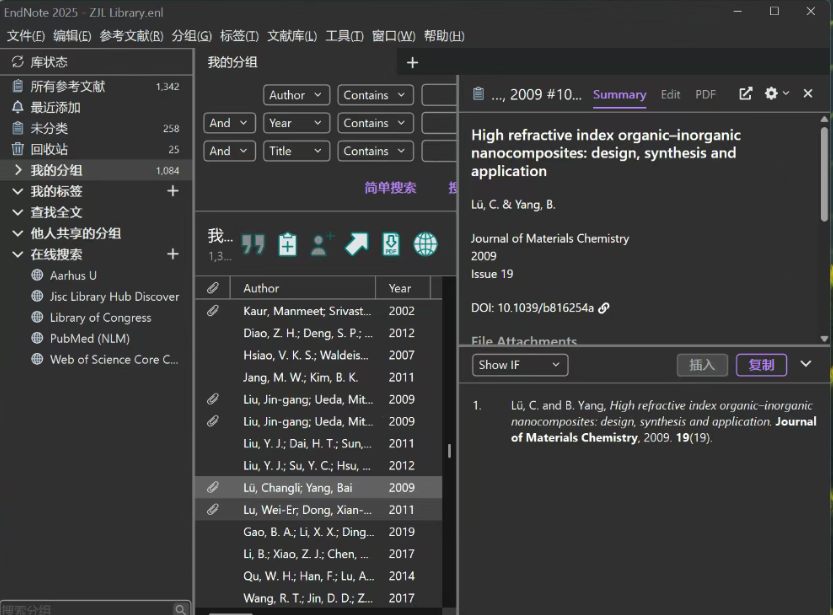This screenshot has width=833, height=615.
Task: Open DOI link icon next to 10.1039/b816254a
Action: tap(604, 308)
